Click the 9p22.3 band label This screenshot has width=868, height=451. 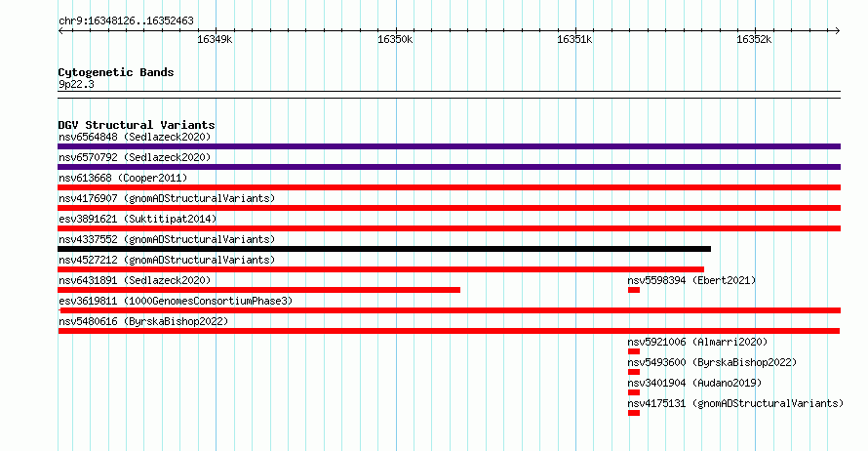[x=76, y=84]
